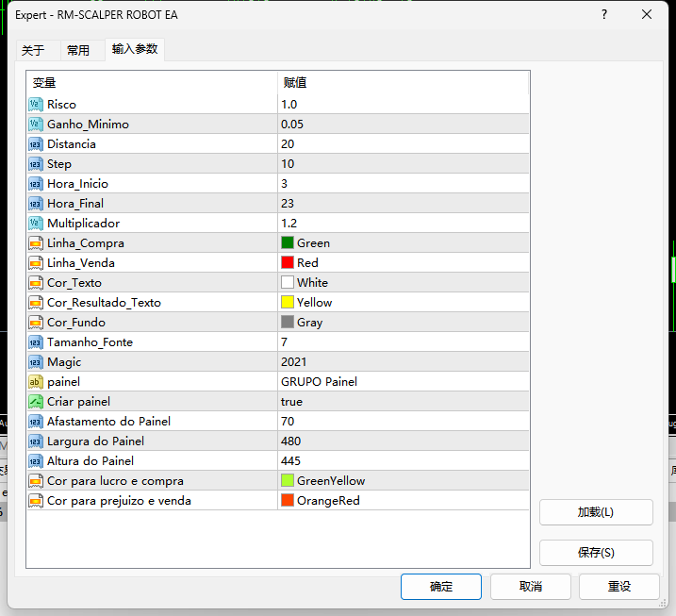Click the Risco value 1.0
Screen dimensions: 676x616
click(289, 105)
